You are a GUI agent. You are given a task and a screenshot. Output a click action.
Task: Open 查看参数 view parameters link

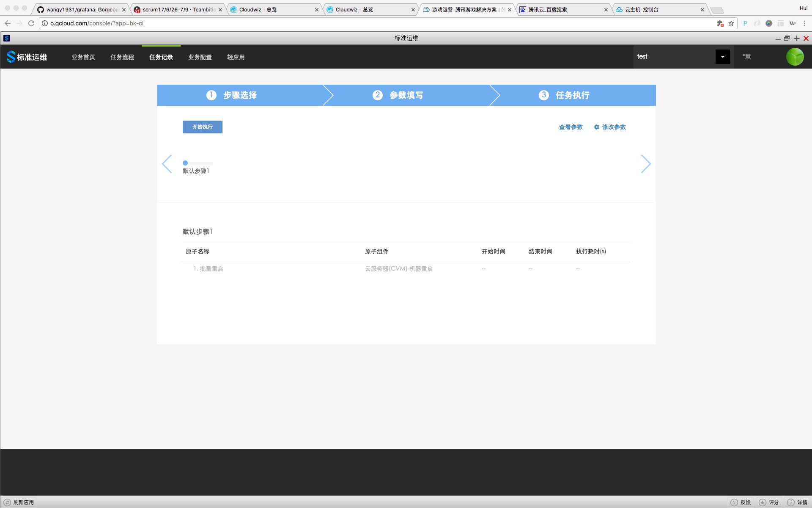(x=571, y=127)
